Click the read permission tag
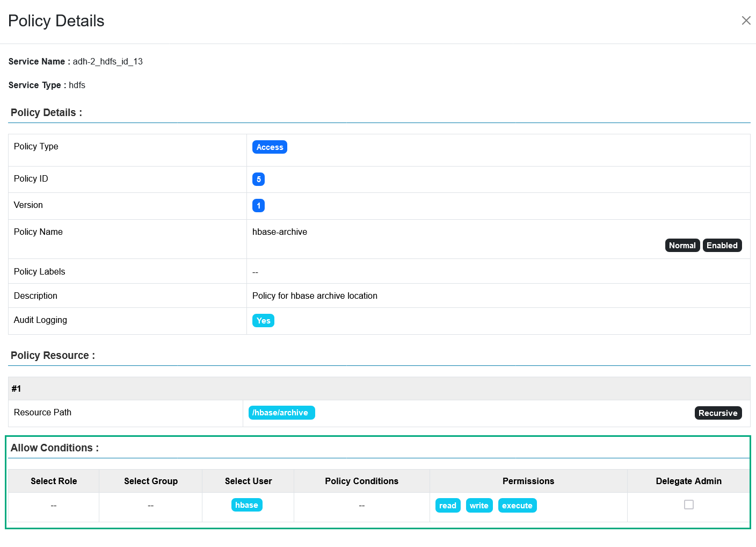 [x=447, y=506]
